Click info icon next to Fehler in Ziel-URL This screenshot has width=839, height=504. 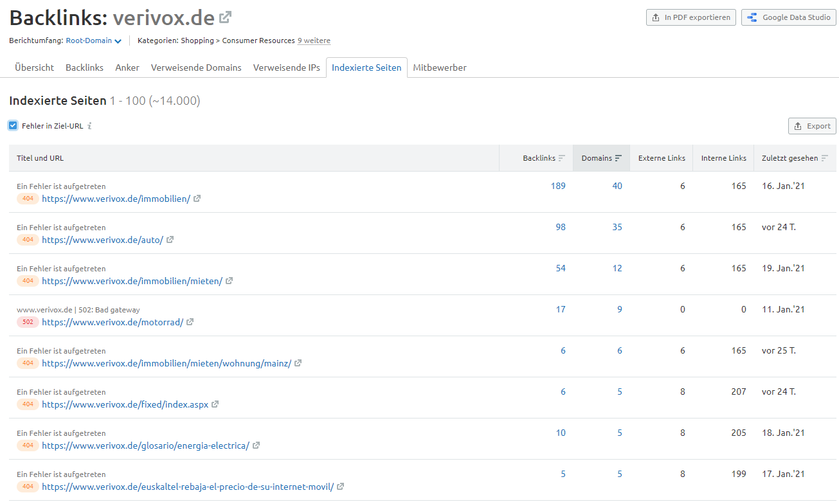(x=89, y=126)
